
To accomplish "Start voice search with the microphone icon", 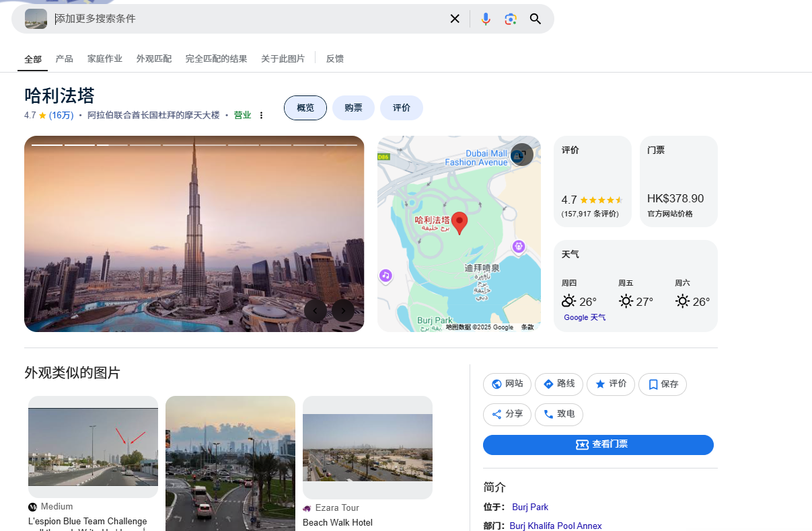I will [486, 19].
